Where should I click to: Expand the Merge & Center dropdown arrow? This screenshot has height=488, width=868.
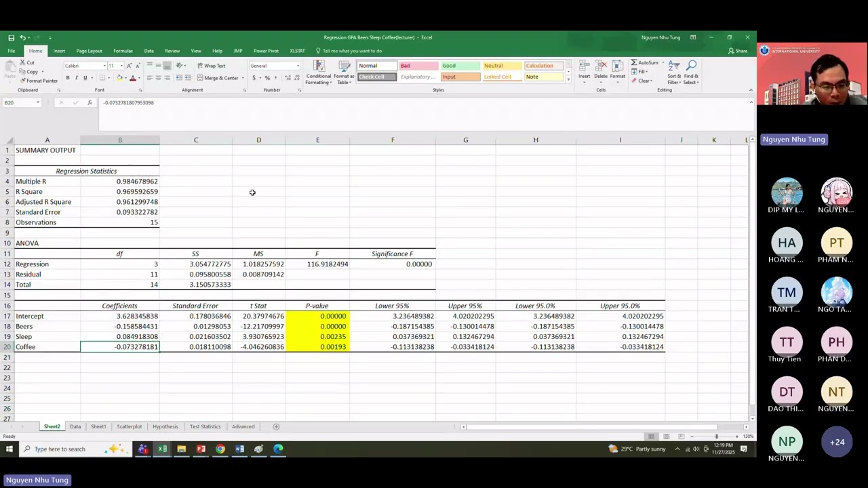pos(243,78)
